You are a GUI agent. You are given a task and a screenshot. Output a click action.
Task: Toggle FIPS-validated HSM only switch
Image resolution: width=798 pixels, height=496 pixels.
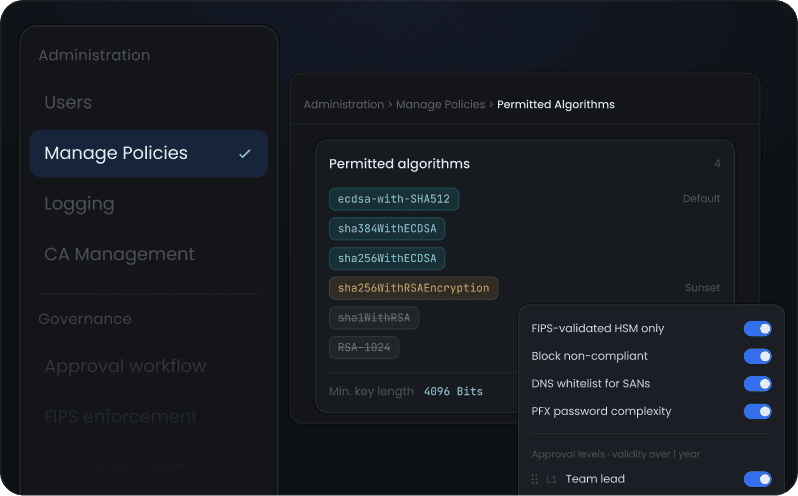(757, 329)
